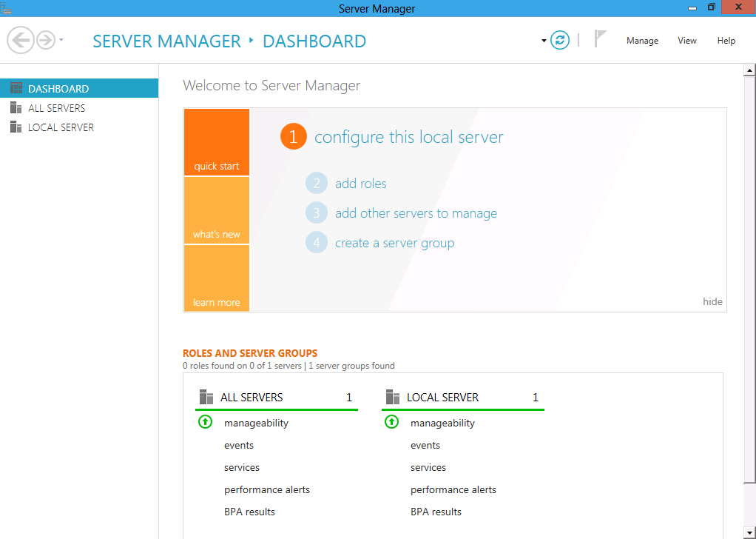Select Local Server in sidebar

point(61,127)
